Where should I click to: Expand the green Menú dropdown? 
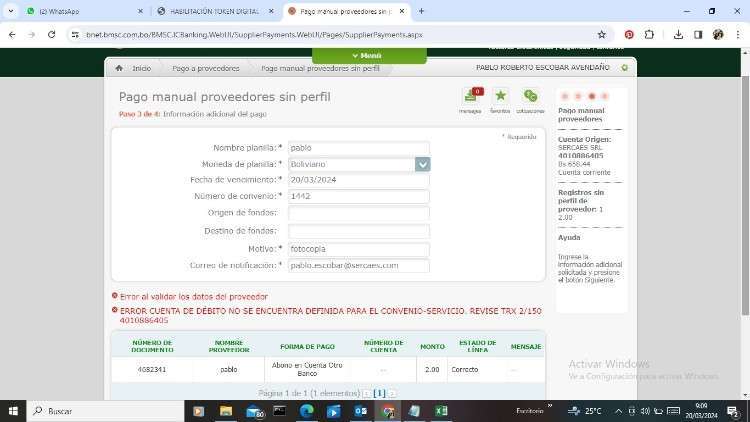[x=369, y=56]
